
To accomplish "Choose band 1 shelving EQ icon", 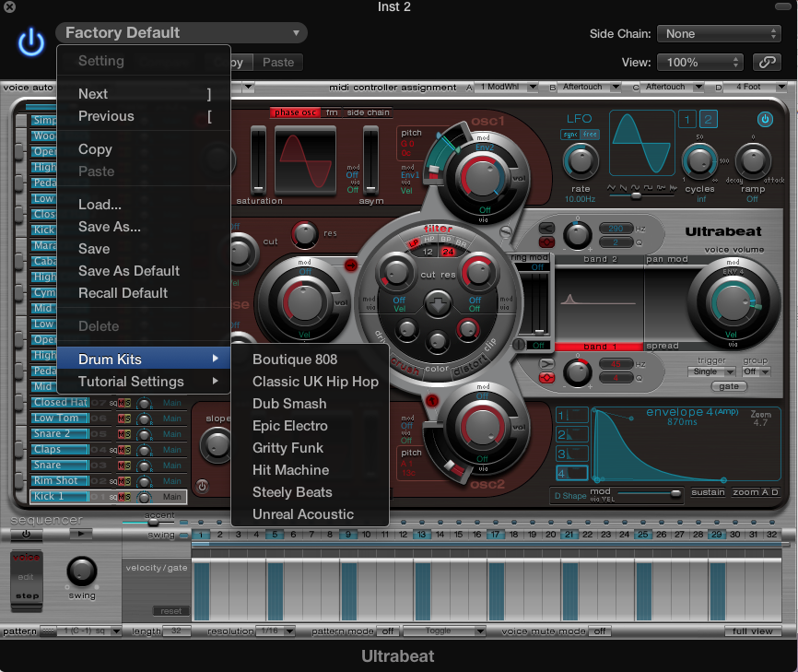I will [x=546, y=363].
